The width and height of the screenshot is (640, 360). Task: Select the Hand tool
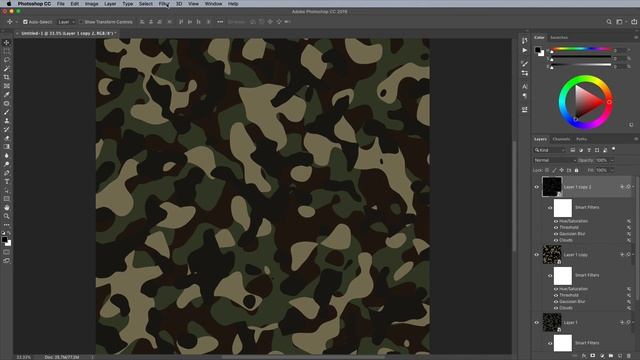pos(7,208)
